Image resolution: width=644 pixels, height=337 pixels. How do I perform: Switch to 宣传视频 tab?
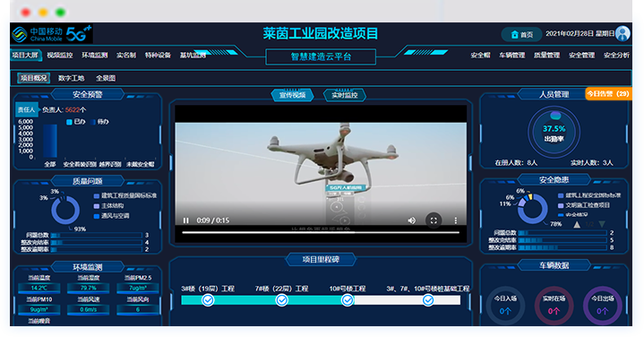click(x=292, y=95)
